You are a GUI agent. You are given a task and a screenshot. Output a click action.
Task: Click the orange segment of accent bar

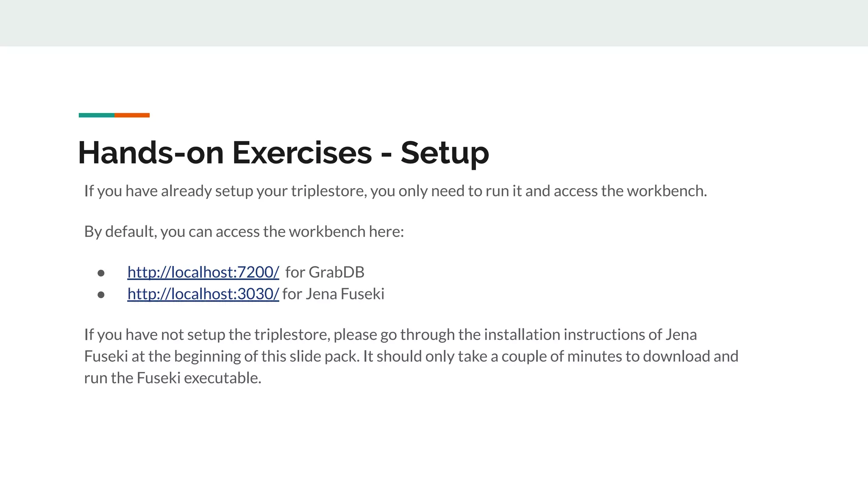pos(132,115)
